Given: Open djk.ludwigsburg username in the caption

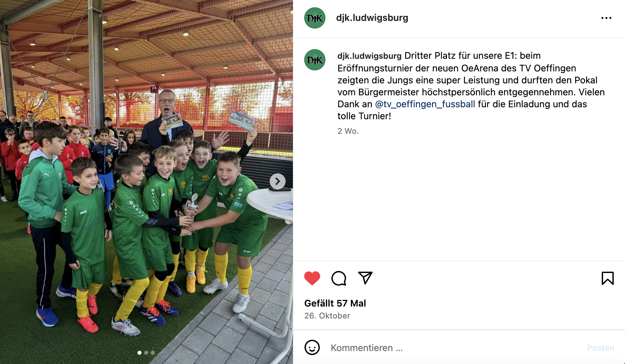Looking at the screenshot, I should coord(369,56).
